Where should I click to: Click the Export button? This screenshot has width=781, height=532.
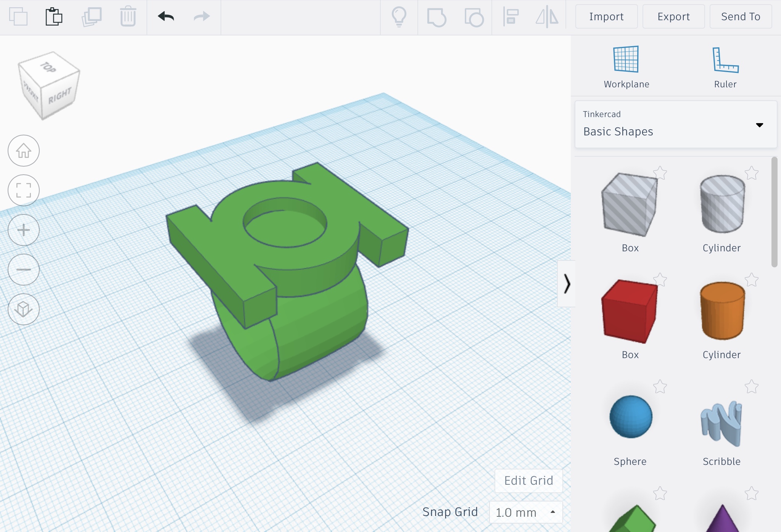(673, 16)
